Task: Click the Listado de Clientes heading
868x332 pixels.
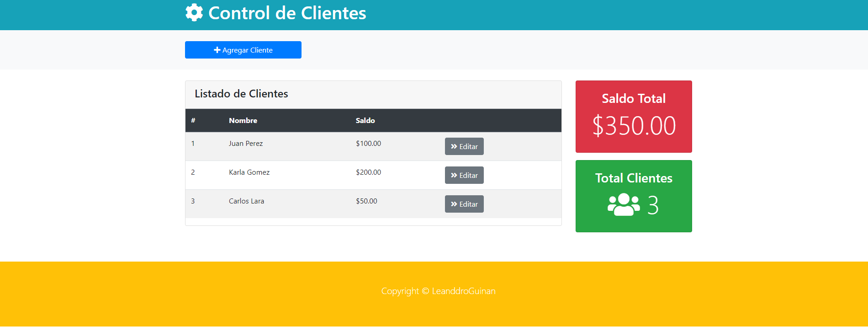Action: click(241, 94)
